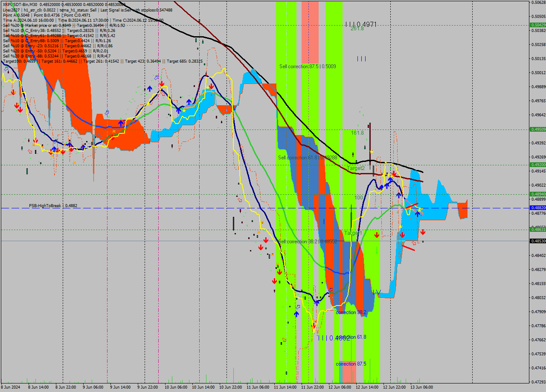Click the 'Sell %10 @ C_Entry88: 0.5009' line
This screenshot has height=392, width=546.
57,40
